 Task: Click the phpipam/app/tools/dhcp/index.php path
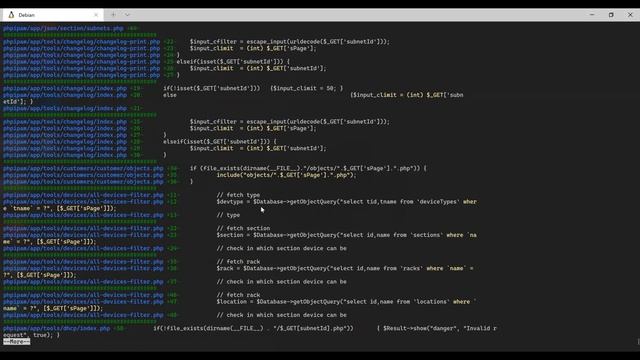click(57, 328)
